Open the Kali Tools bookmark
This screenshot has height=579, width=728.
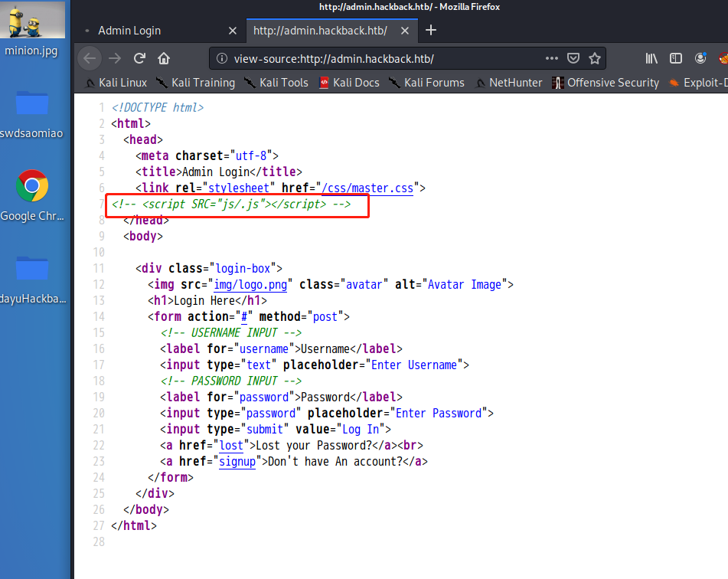coord(276,83)
